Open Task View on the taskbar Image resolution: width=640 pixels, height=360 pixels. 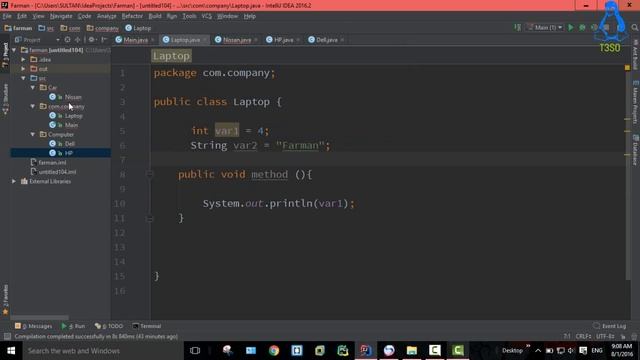click(195, 351)
